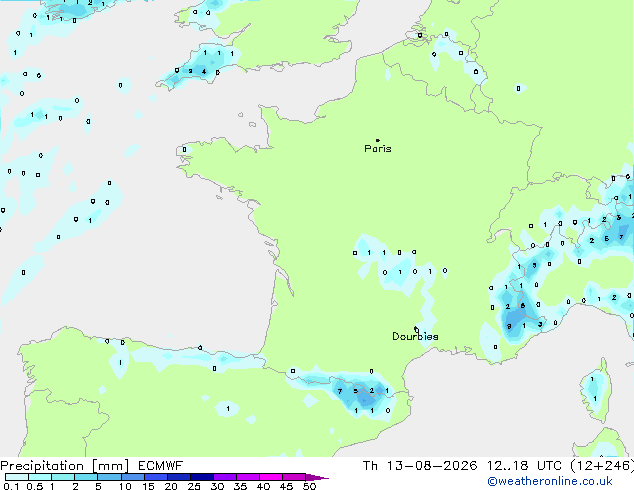Open the weatheronline.co.uk copyright link
Viewport: 634px width, 490px height.
(550, 481)
